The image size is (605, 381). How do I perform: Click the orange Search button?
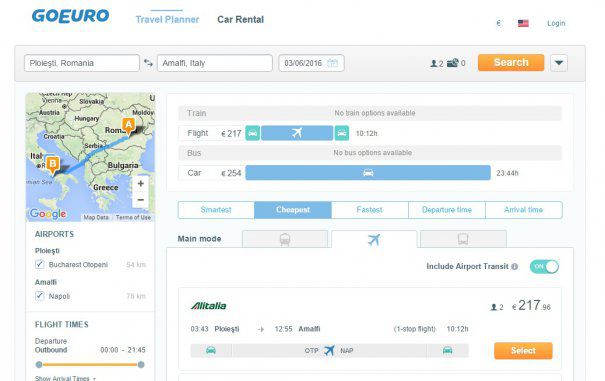pos(511,63)
